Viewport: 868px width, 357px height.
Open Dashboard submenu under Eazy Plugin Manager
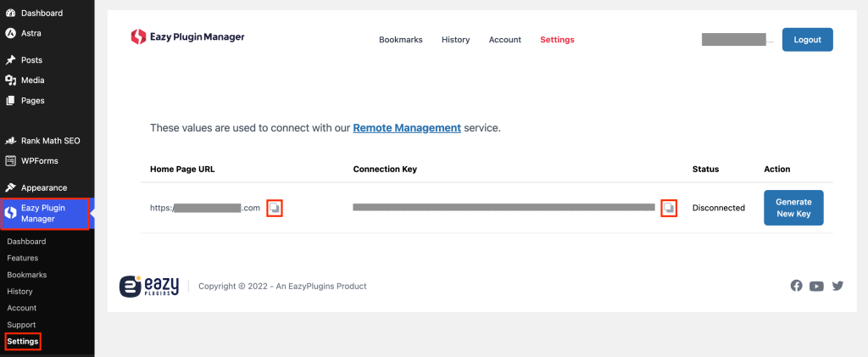(26, 242)
